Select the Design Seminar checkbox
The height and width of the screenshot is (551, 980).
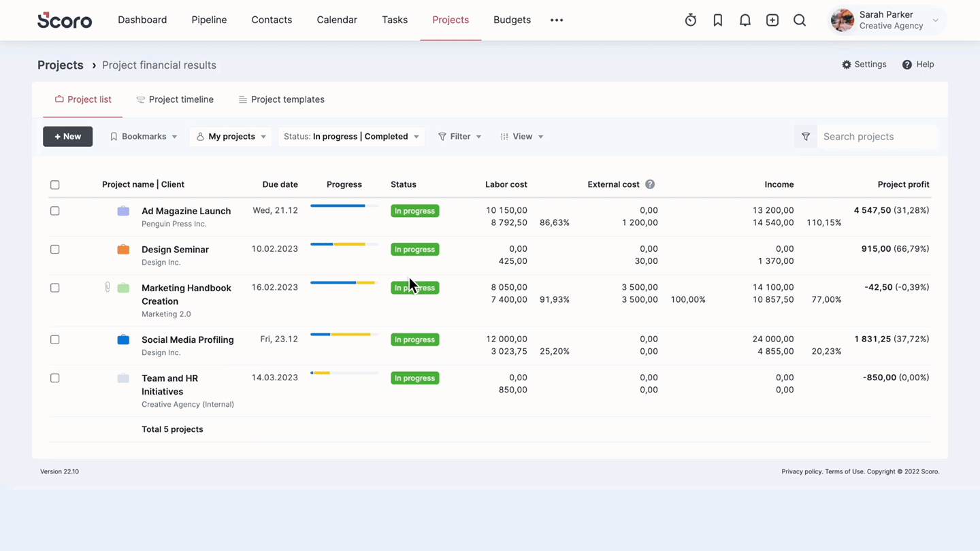[x=55, y=250]
